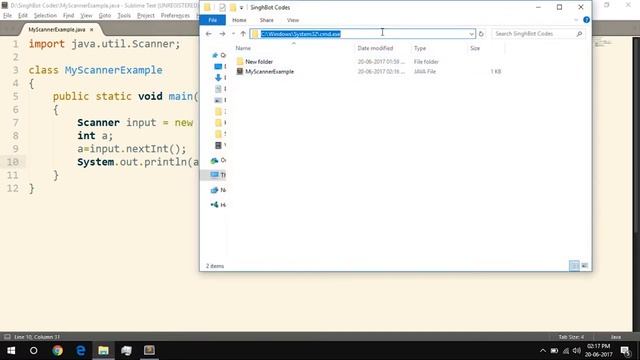Open the File tab in Explorer
640x360 pixels.
click(213, 20)
